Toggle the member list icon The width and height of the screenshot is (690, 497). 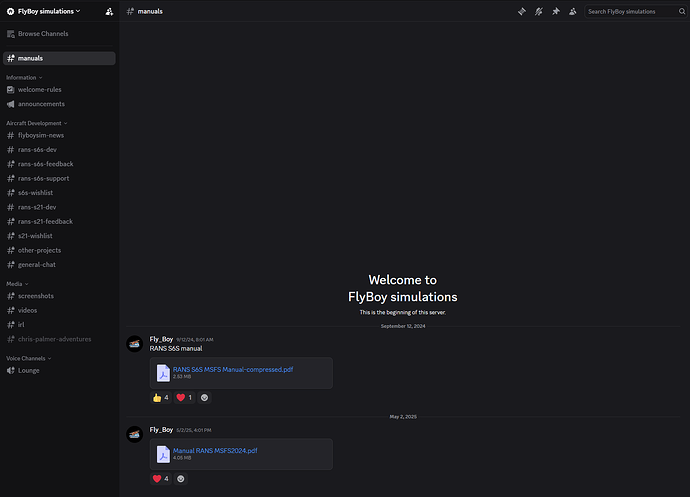(x=573, y=11)
